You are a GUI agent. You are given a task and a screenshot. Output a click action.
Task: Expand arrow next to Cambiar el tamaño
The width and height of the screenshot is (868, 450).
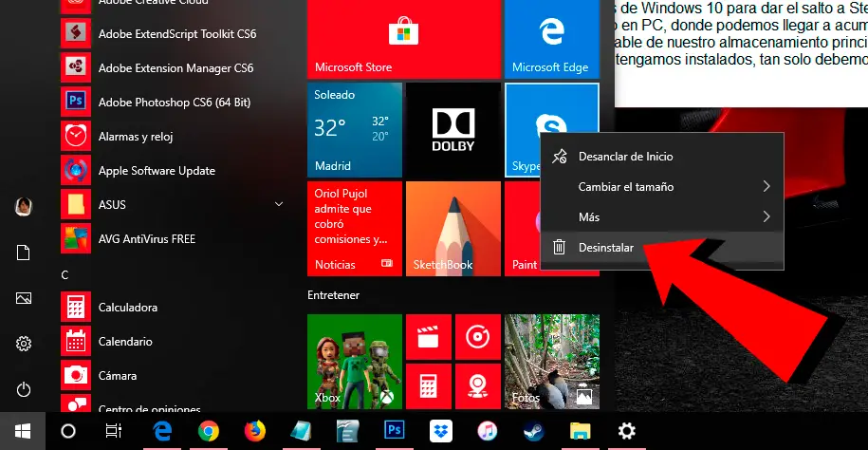[x=766, y=186]
